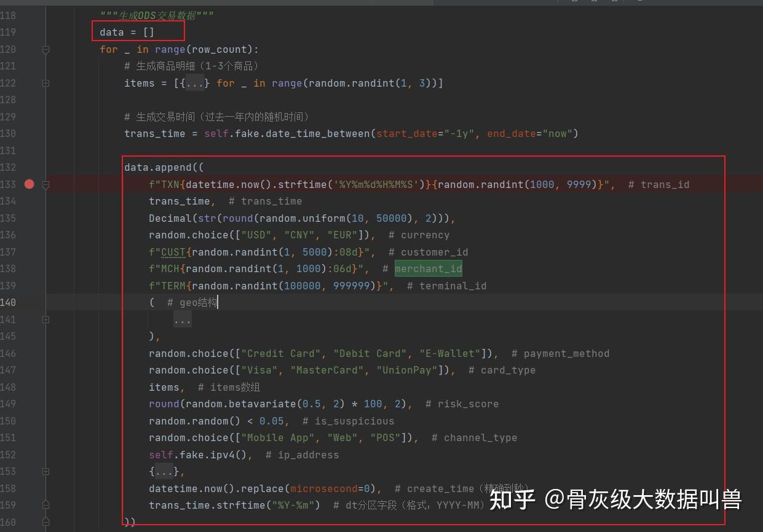
Task: Click the collapsed "..." placeholder on line 141
Action: click(x=182, y=319)
